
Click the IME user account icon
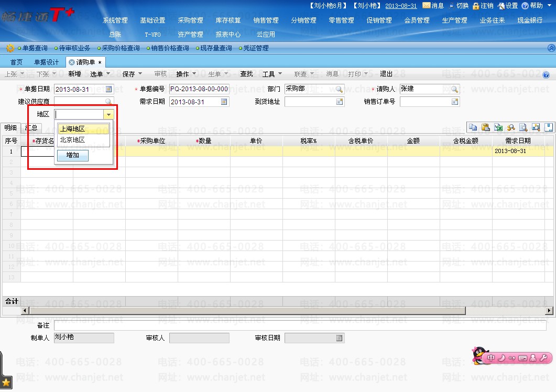(533, 358)
